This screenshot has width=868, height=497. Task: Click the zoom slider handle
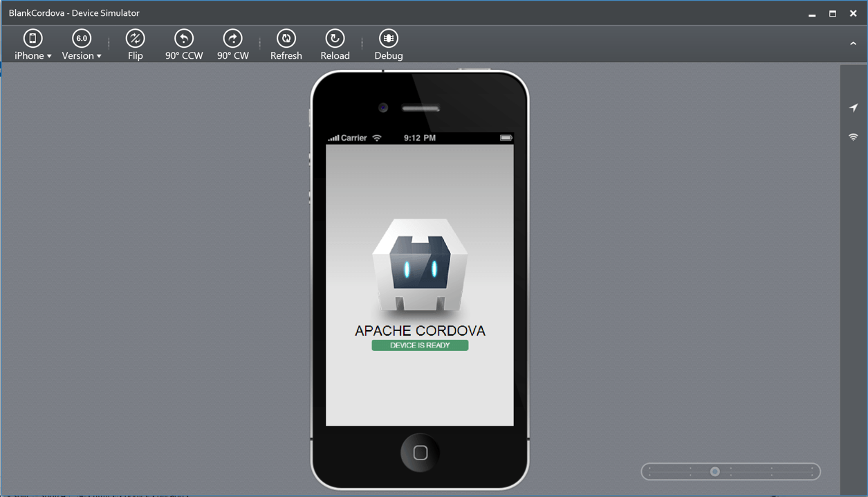(715, 471)
